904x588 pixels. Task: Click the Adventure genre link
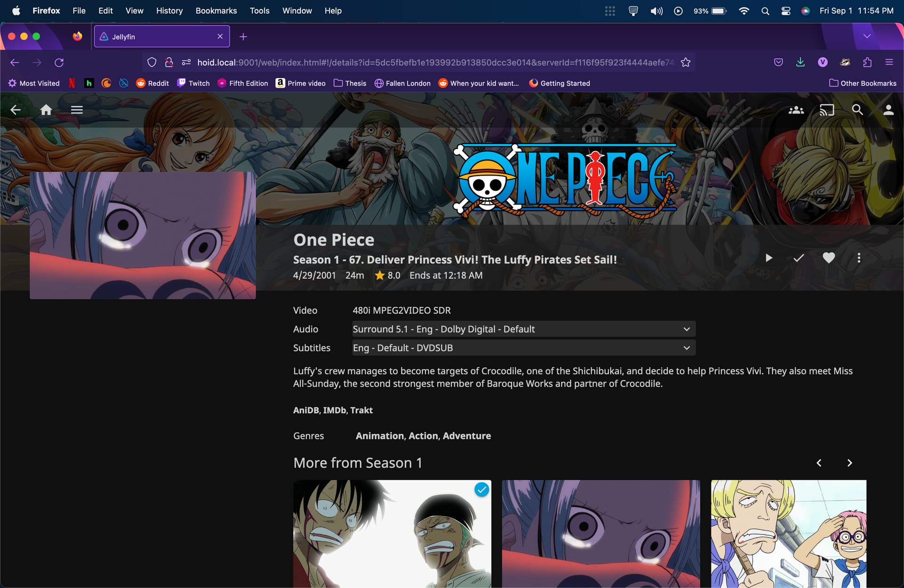click(x=467, y=436)
